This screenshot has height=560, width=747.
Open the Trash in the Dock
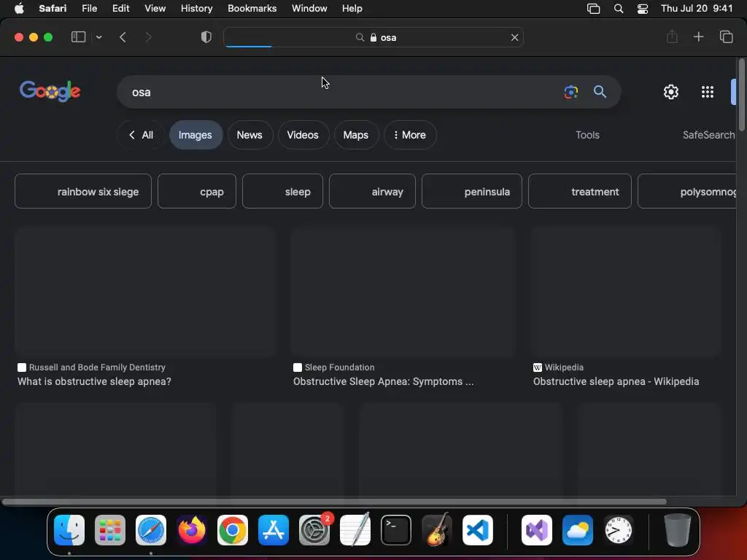click(x=677, y=530)
